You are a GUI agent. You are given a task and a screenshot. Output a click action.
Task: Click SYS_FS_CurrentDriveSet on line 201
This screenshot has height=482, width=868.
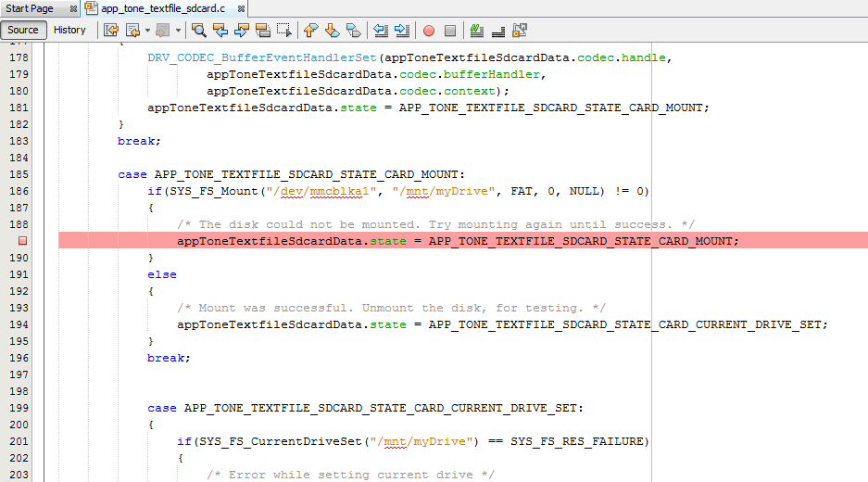point(280,441)
